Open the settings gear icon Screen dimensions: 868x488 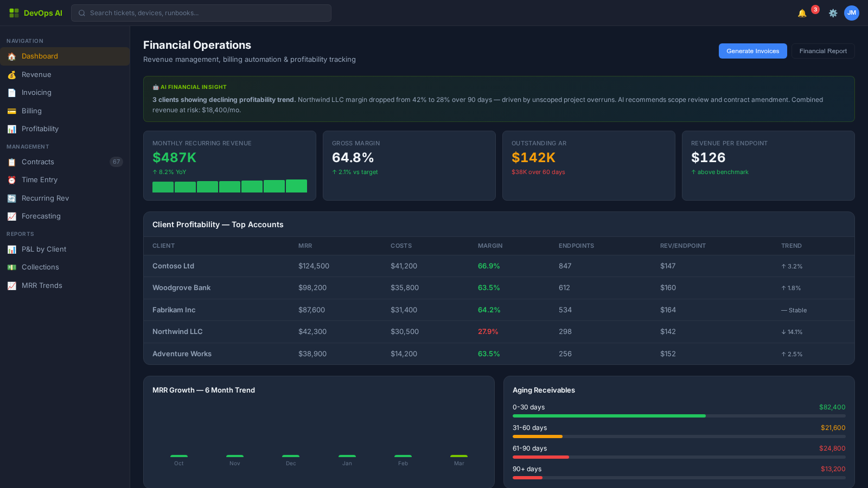pyautogui.click(x=833, y=13)
